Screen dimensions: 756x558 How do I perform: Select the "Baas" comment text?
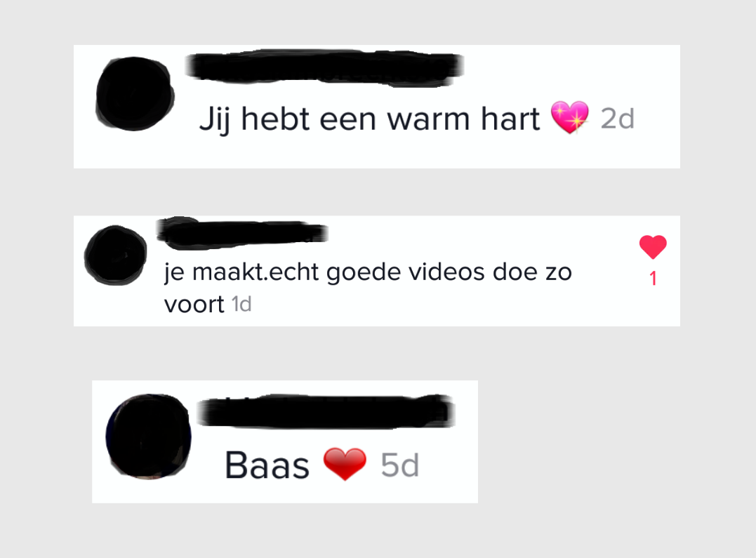pos(267,465)
